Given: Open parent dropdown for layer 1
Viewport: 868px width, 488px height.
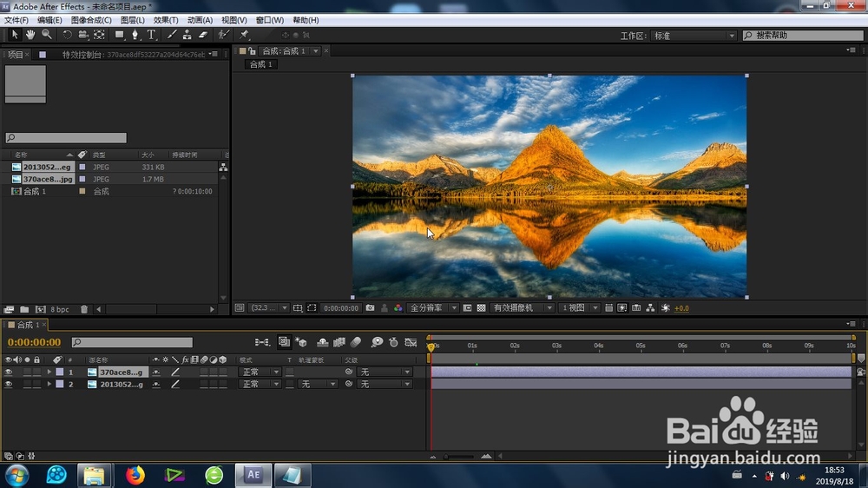Looking at the screenshot, I should tap(385, 373).
